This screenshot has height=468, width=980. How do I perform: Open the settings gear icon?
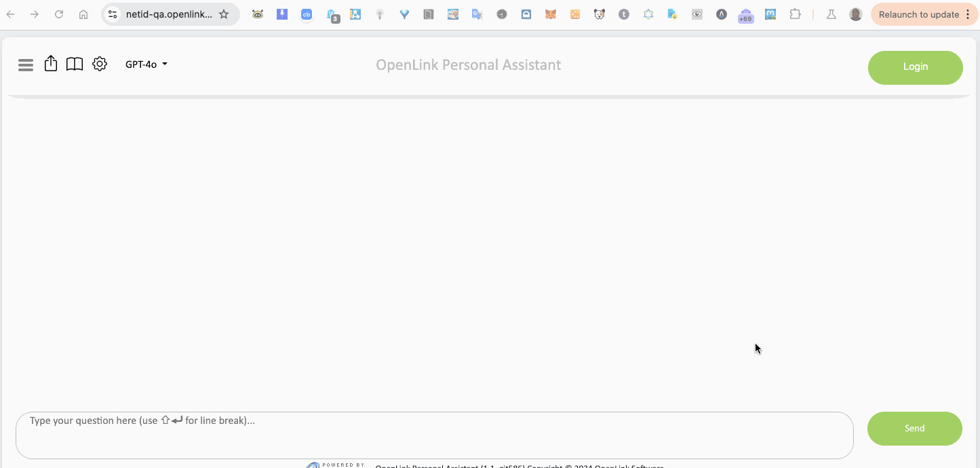coord(100,64)
